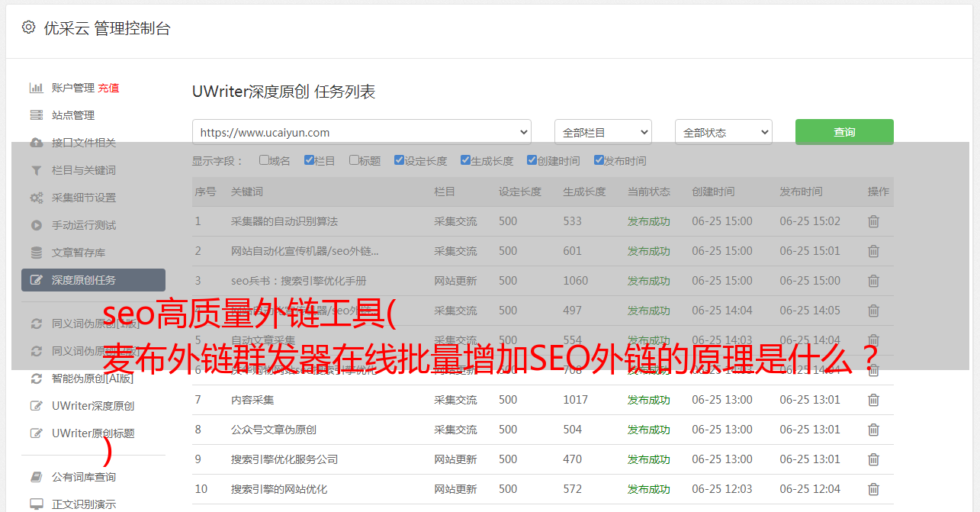Click the 采集细节设置 gears icon
The height and width of the screenshot is (512, 980).
pyautogui.click(x=36, y=198)
